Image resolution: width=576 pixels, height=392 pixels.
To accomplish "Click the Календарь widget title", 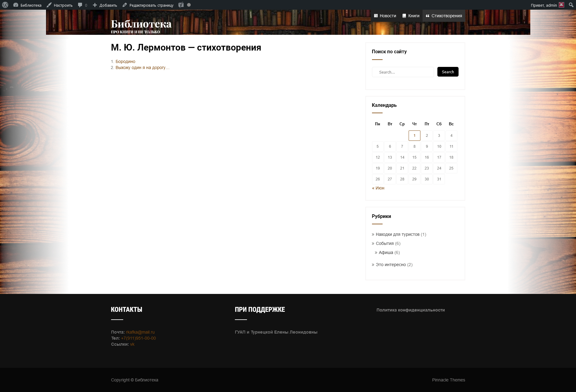I will click(384, 105).
